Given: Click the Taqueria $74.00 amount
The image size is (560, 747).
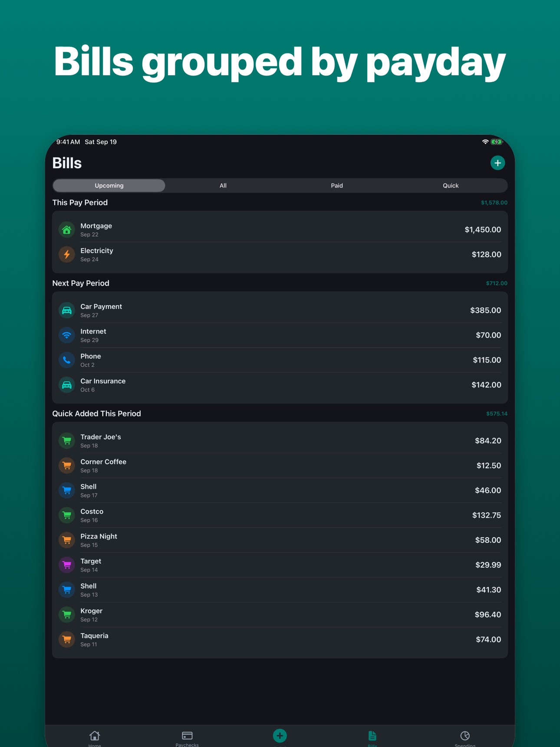Looking at the screenshot, I should [488, 639].
